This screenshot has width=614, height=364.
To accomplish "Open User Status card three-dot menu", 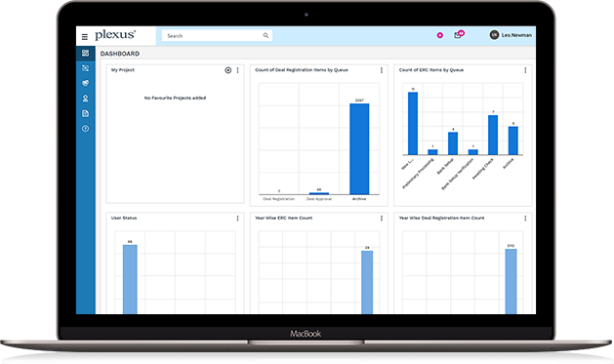I will pyautogui.click(x=237, y=218).
